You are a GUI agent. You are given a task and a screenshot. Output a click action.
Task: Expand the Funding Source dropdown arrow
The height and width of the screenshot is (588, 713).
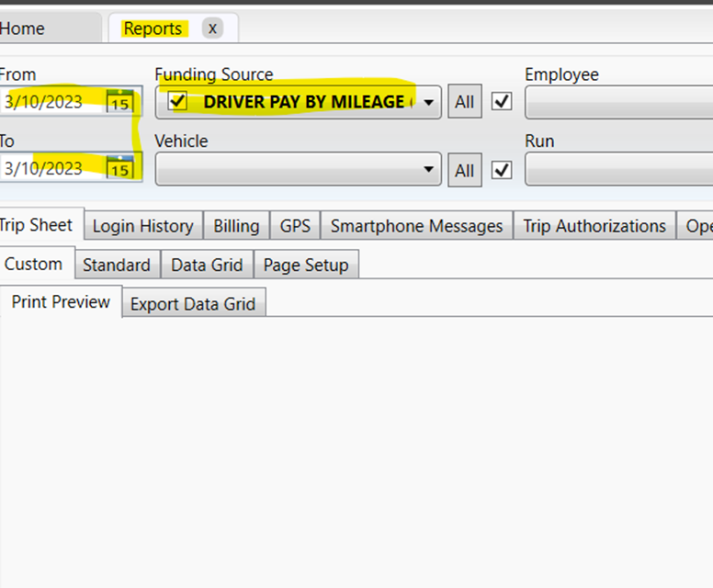tap(428, 102)
